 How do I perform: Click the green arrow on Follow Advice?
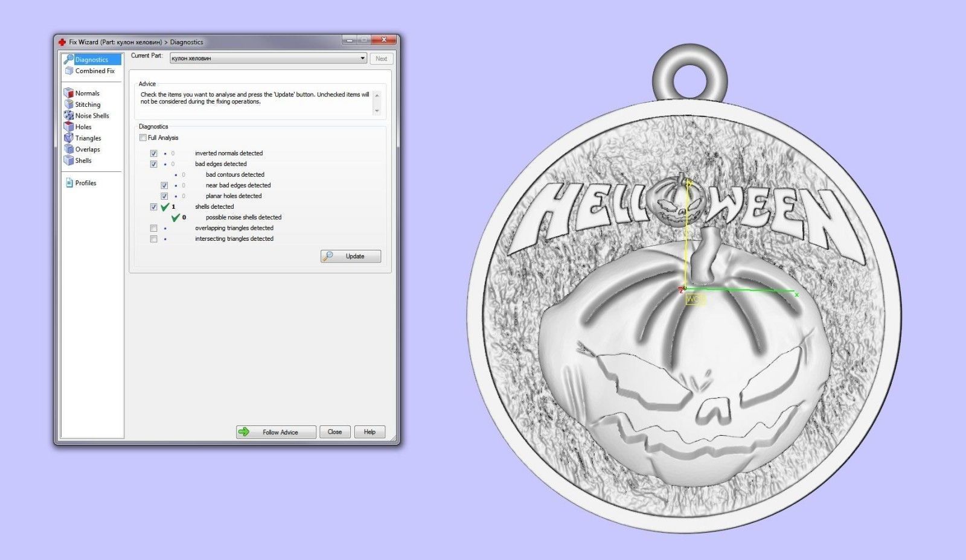[244, 432]
